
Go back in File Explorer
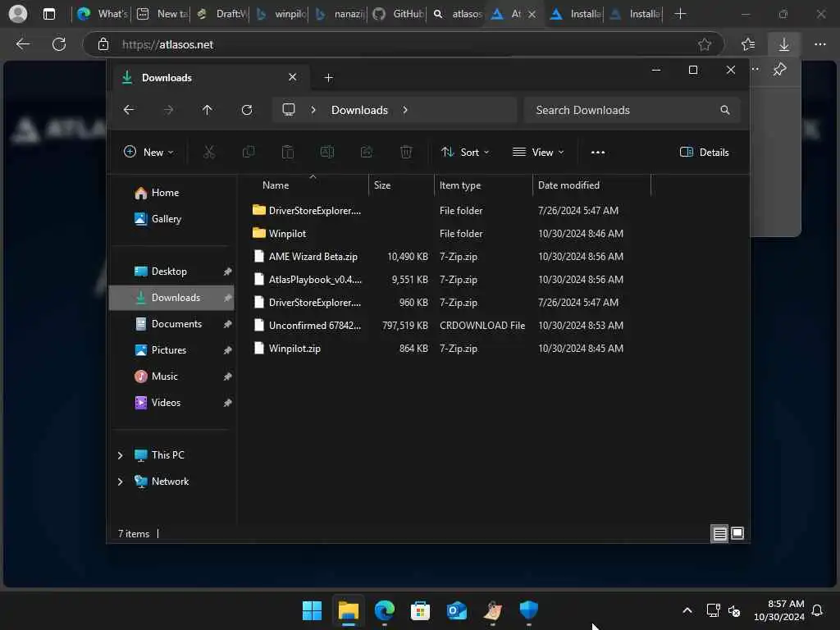tap(129, 110)
